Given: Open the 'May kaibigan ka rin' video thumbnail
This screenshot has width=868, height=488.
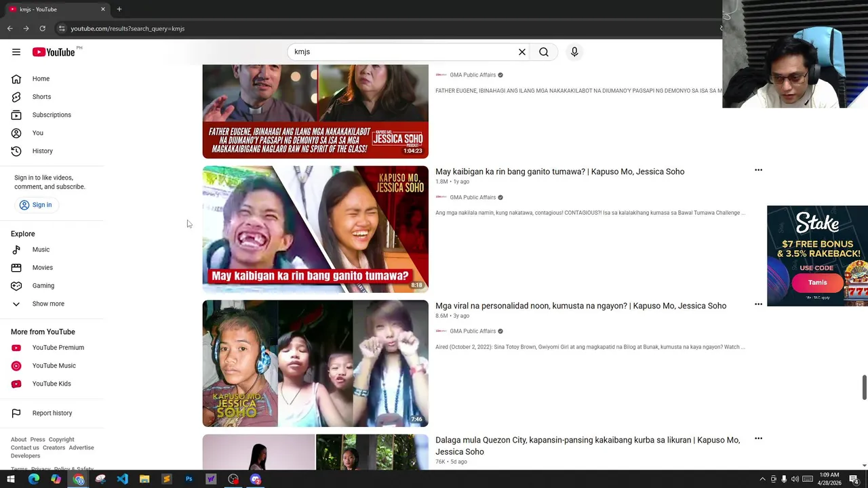Looking at the screenshot, I should coord(315,229).
